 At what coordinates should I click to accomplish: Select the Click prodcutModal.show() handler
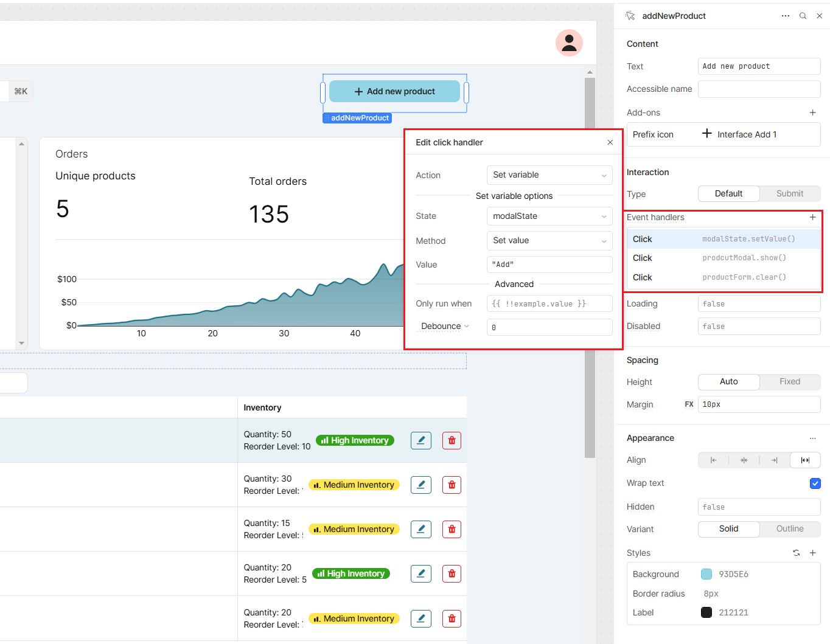(724, 258)
